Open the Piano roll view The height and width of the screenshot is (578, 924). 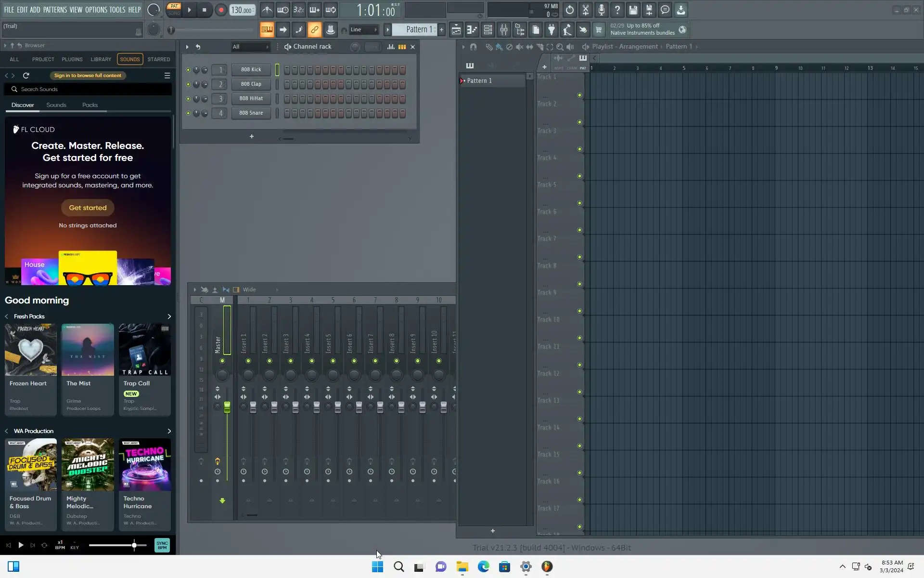pos(472,30)
